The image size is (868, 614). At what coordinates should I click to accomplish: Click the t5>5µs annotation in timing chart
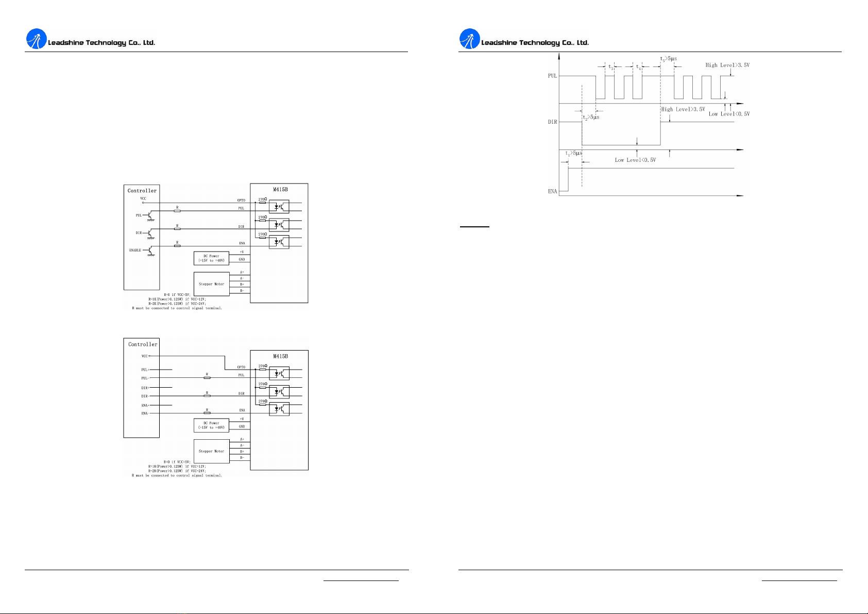tap(668, 59)
